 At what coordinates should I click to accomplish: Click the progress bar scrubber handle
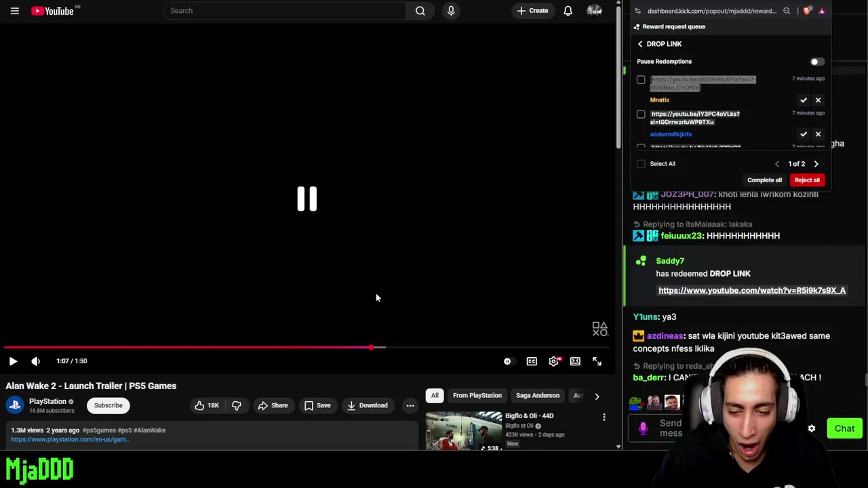point(371,347)
